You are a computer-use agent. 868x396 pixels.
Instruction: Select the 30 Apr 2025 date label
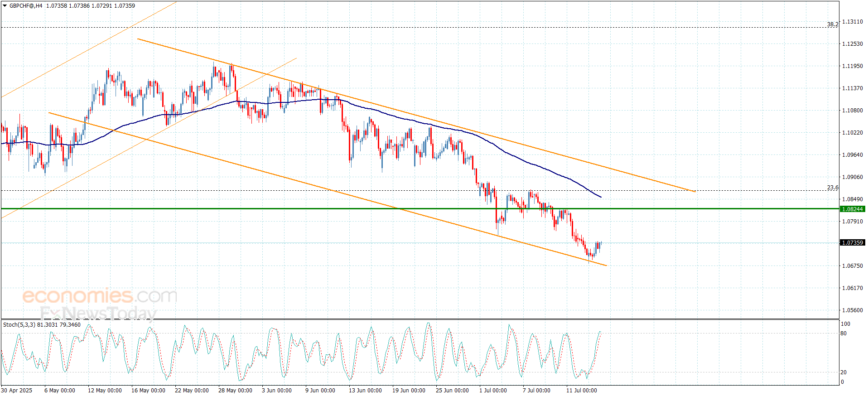tap(17, 390)
